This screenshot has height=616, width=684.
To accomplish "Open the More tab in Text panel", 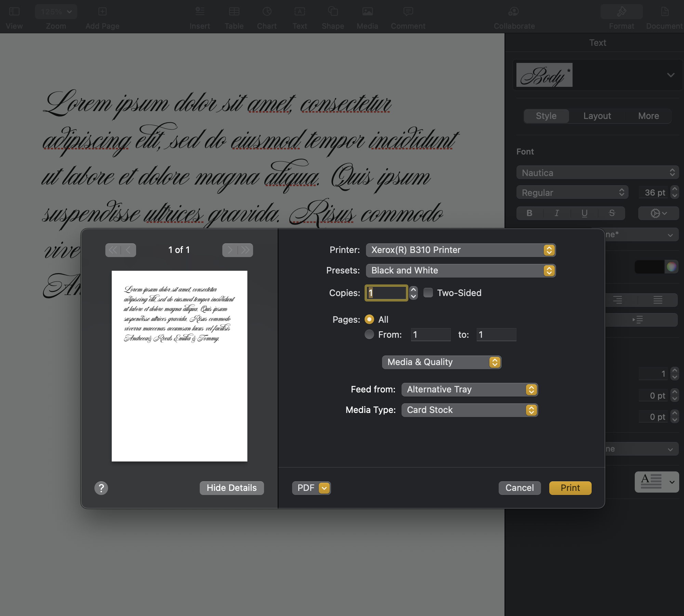I will pos(648,116).
